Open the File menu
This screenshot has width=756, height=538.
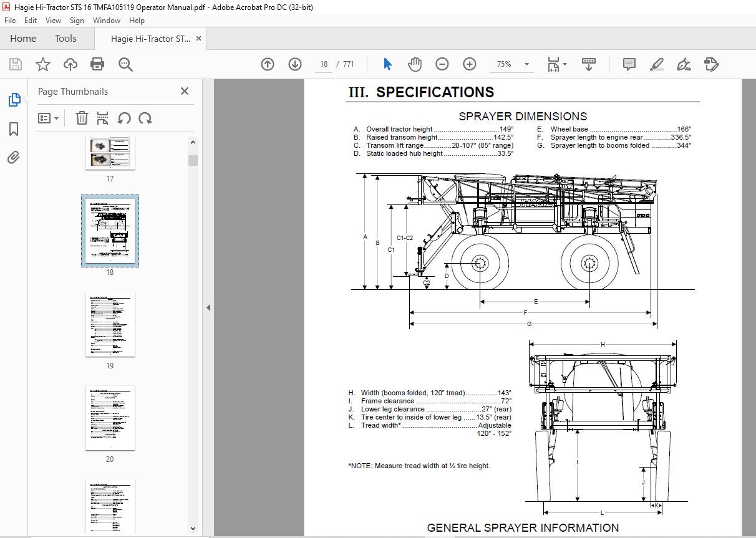click(x=10, y=21)
